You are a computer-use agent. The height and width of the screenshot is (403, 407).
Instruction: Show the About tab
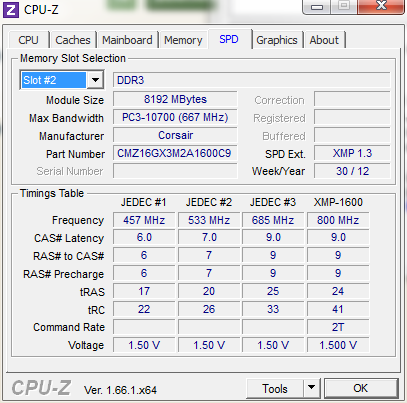click(x=324, y=40)
